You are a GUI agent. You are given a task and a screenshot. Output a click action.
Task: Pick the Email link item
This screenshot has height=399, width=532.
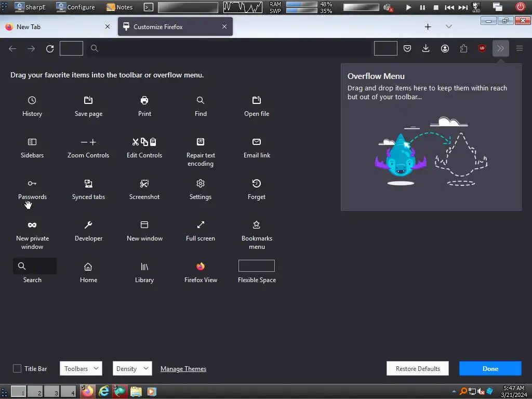point(257,148)
